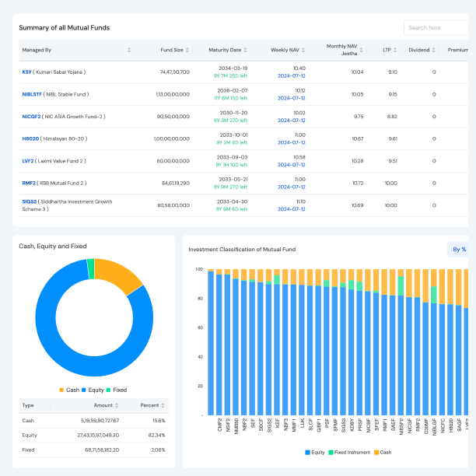Open the NIBLSTF fund link

coord(33,94)
